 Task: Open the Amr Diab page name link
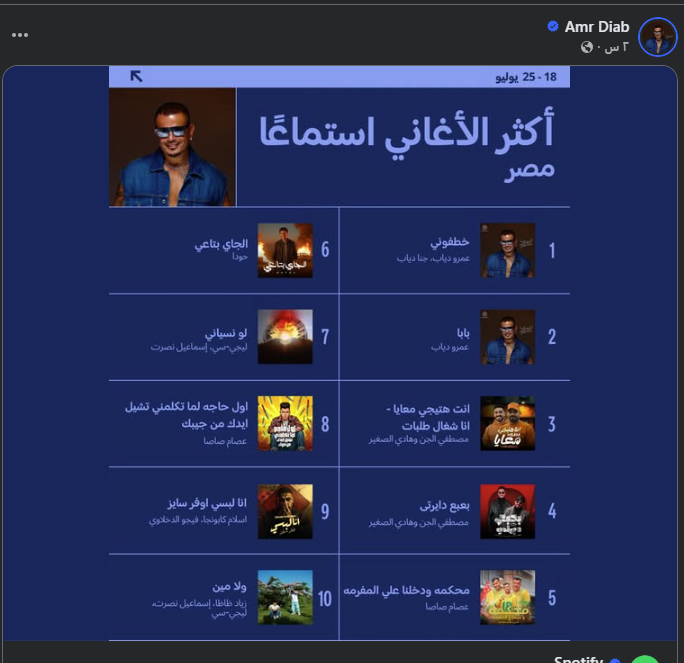(x=597, y=27)
